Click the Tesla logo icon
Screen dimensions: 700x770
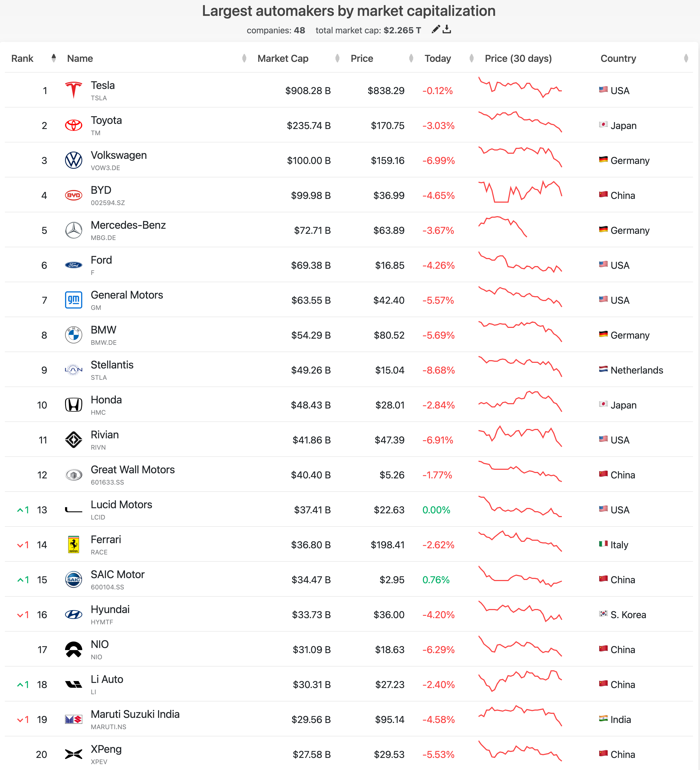pyautogui.click(x=74, y=90)
